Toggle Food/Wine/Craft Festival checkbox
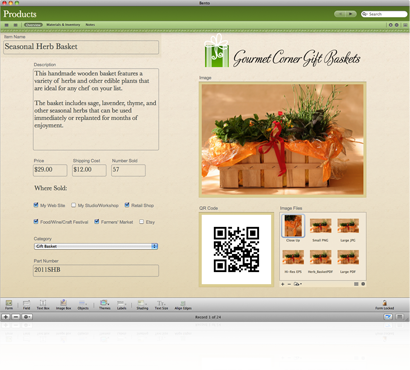This screenshot has height=370, width=410. [x=36, y=221]
